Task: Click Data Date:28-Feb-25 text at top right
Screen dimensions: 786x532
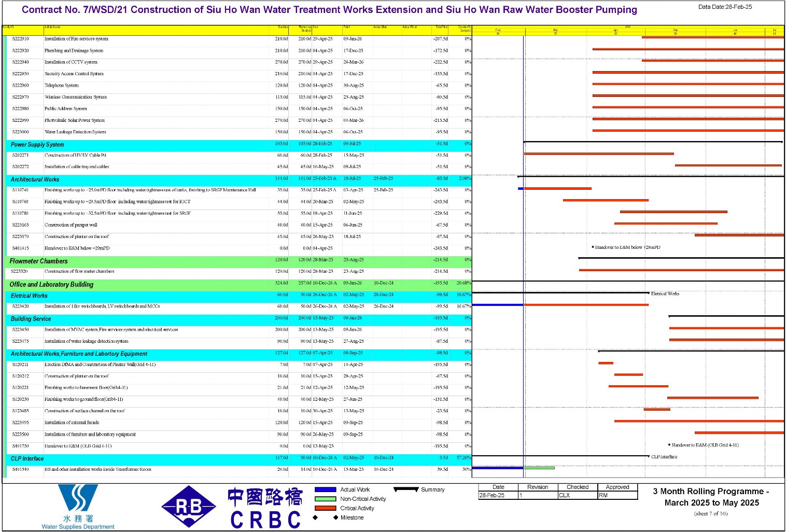Action: pyautogui.click(x=725, y=7)
